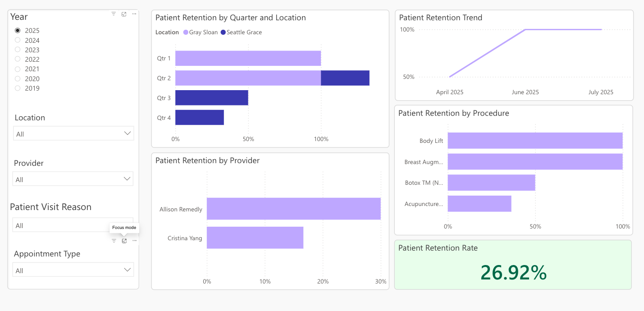Select the 2019 year radio button

(x=18, y=88)
